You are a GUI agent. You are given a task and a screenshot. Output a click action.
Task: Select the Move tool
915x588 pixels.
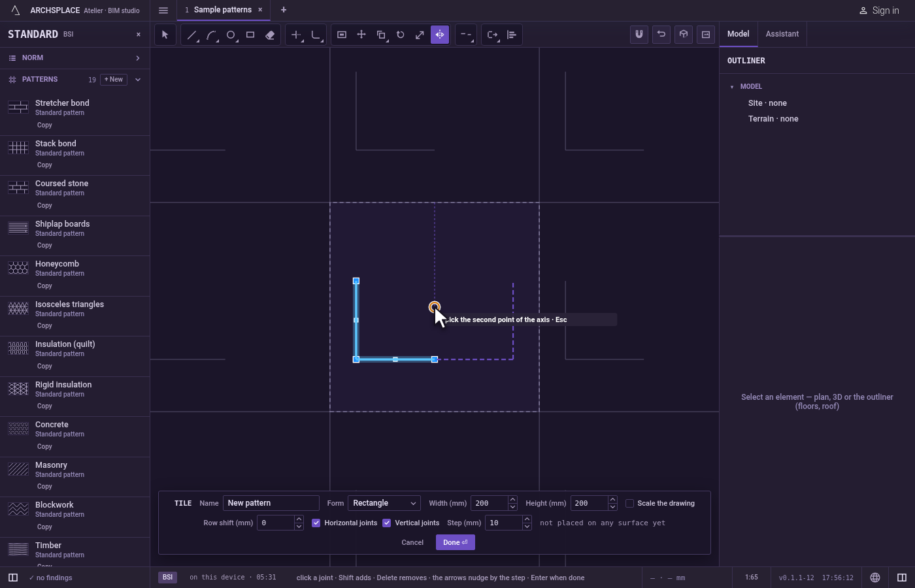[361, 35]
